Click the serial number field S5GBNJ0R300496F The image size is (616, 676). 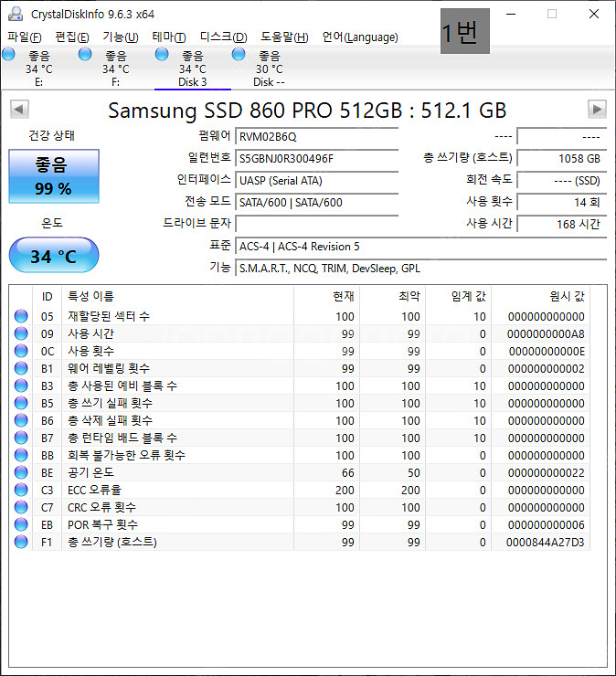316,159
